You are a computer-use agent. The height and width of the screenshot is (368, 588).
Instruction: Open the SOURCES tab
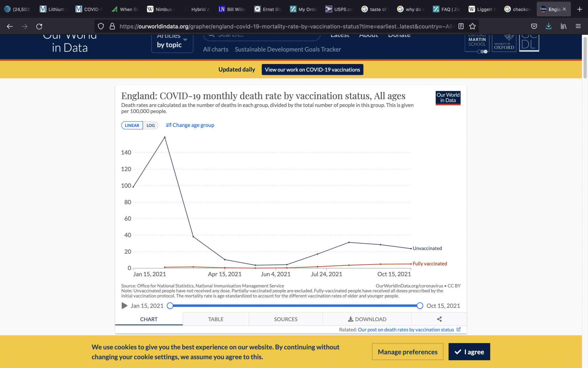tap(285, 319)
